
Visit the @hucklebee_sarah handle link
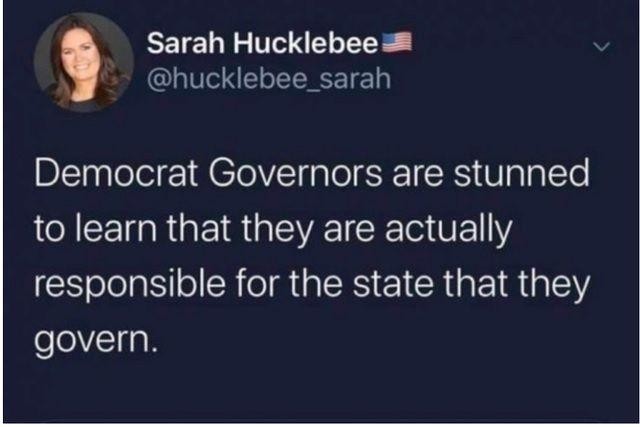click(269, 79)
